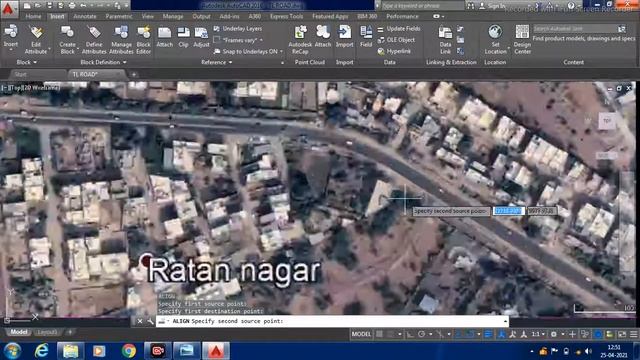640x360 pixels.
Task: Click the Set Location globe
Action: coord(495,32)
